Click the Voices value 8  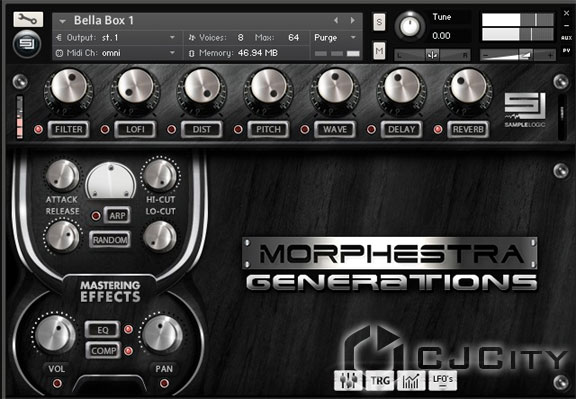[x=240, y=37]
